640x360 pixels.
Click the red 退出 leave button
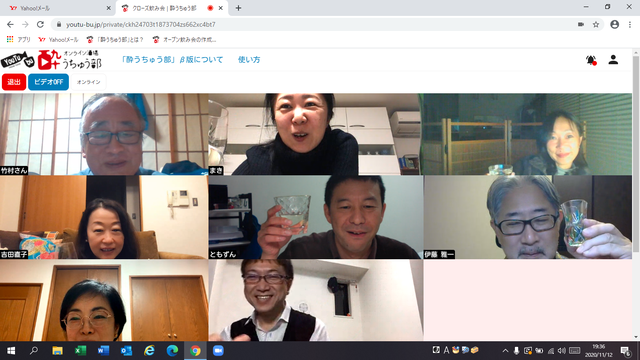point(14,82)
